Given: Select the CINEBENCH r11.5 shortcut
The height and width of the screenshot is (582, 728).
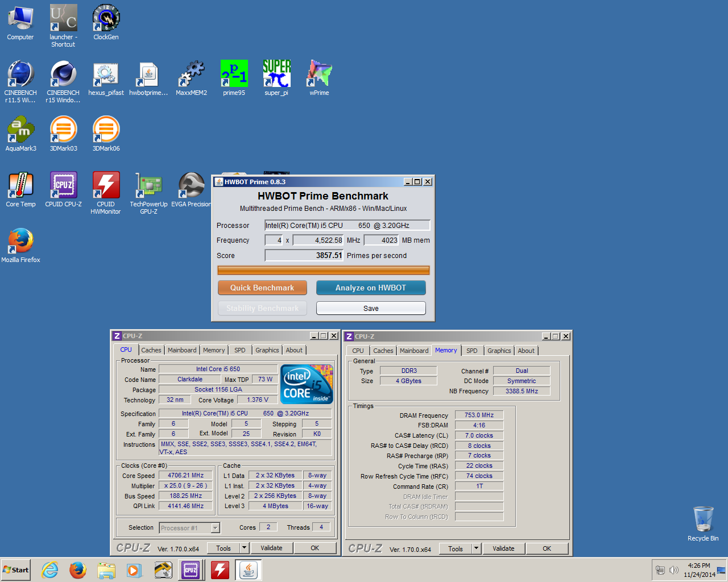Looking at the screenshot, I should point(20,81).
